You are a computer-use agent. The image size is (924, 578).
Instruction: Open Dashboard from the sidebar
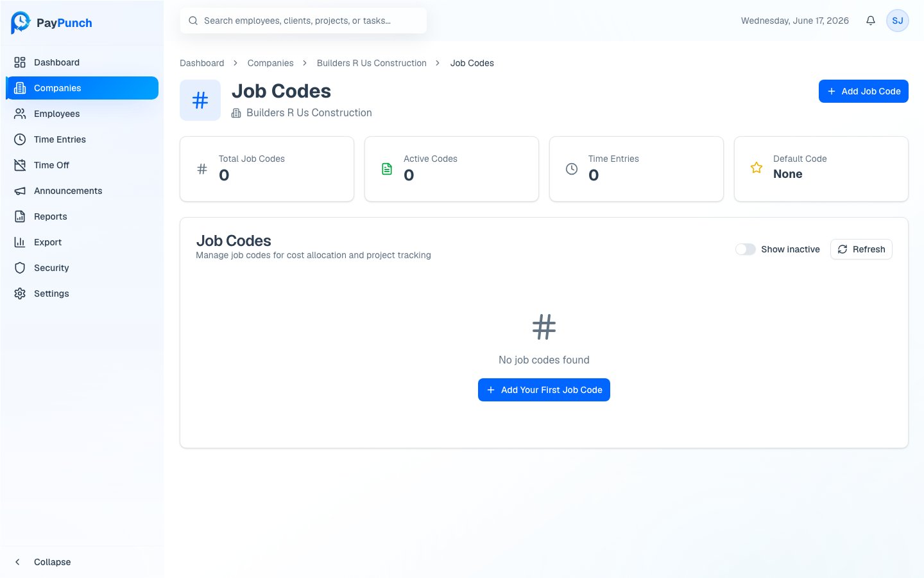point(82,62)
